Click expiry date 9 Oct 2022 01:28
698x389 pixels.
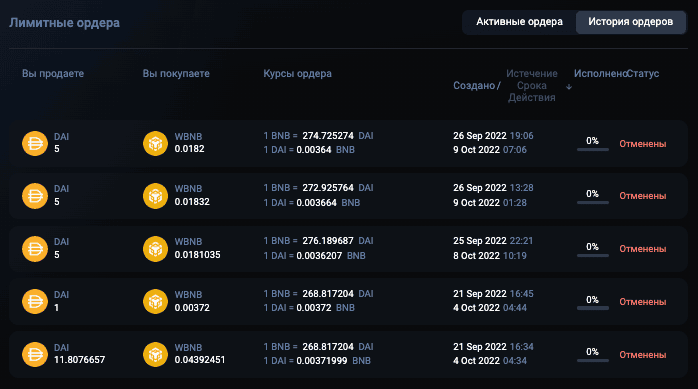point(490,203)
